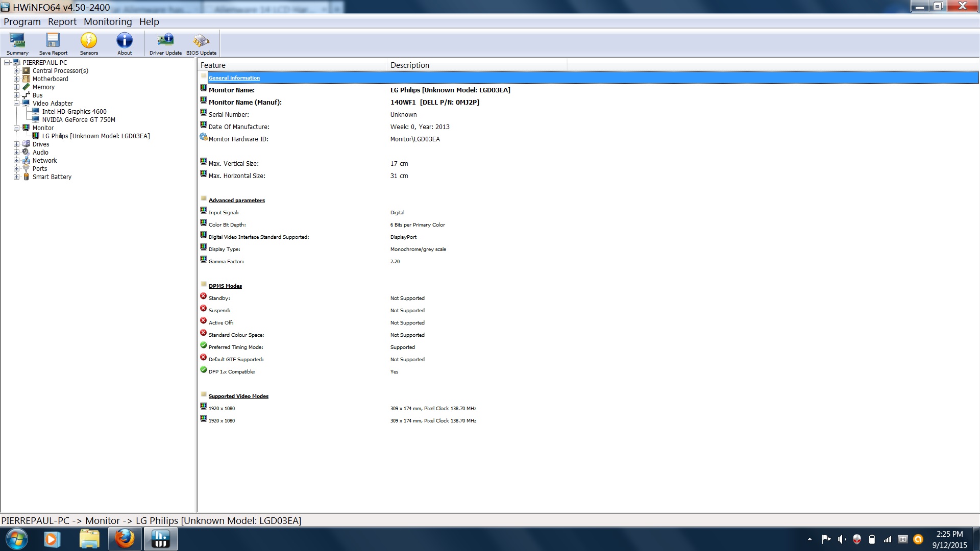The width and height of the screenshot is (980, 551).
Task: Open the Monitoring menu
Action: pyautogui.click(x=108, y=21)
